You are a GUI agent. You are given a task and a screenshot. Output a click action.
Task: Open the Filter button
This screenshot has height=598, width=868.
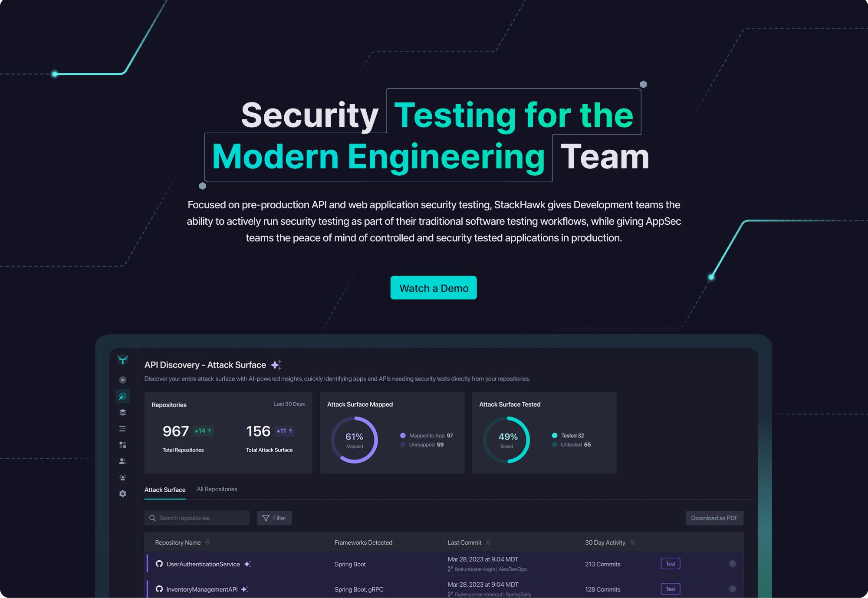click(x=274, y=518)
